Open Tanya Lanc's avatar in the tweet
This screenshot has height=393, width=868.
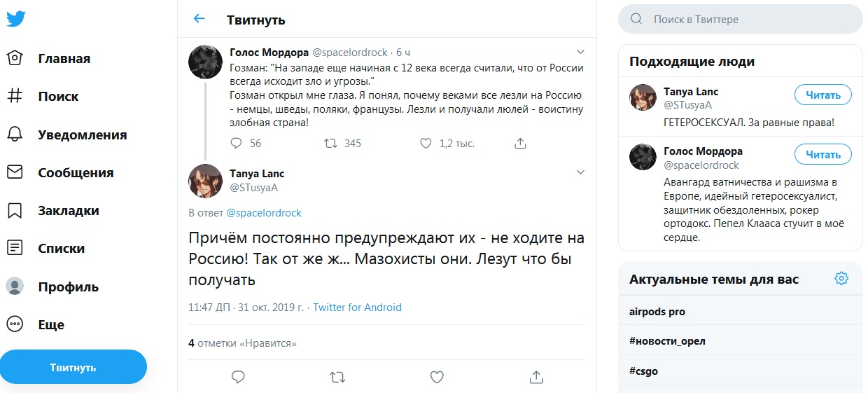pos(206,181)
